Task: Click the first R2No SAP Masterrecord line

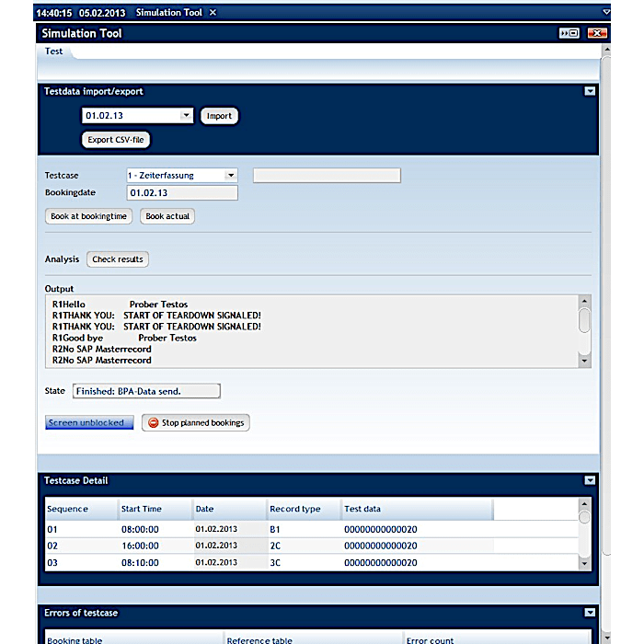Action: tap(102, 349)
